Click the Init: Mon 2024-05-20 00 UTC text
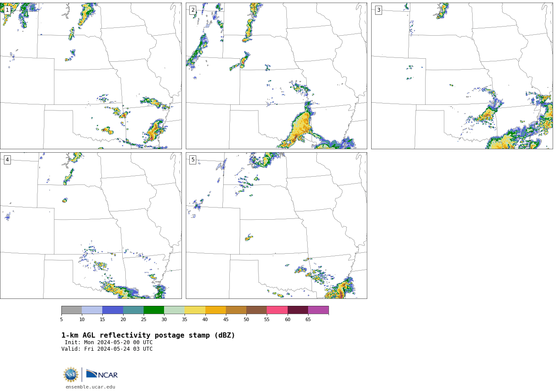 [x=109, y=342]
